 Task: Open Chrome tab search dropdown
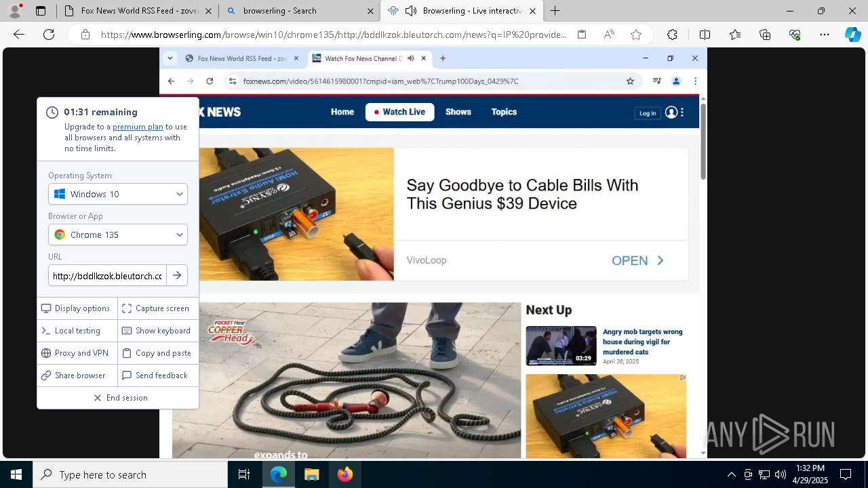point(170,58)
